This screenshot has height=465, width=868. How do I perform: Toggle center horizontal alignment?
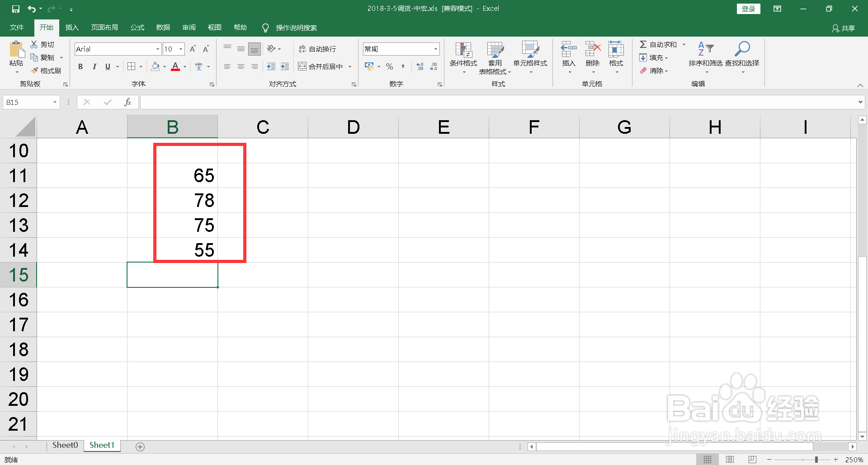(x=241, y=66)
